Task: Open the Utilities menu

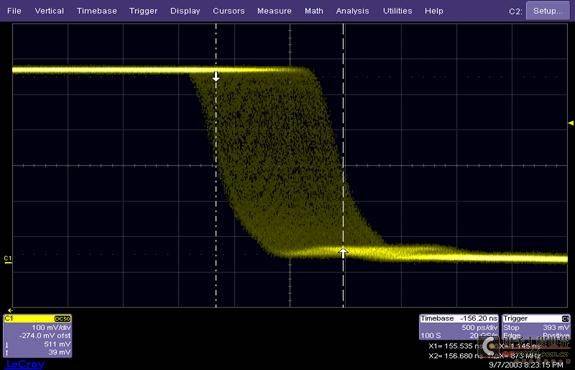Action: pos(398,11)
